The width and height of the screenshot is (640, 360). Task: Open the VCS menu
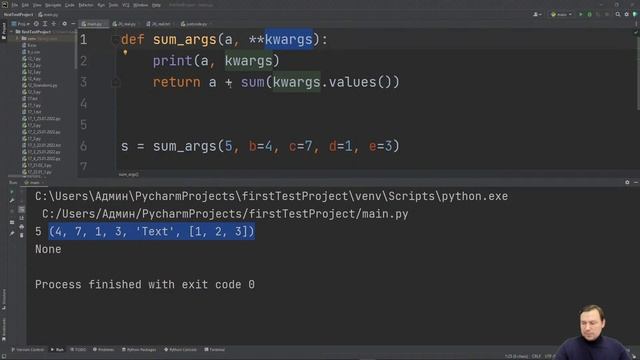126,5
